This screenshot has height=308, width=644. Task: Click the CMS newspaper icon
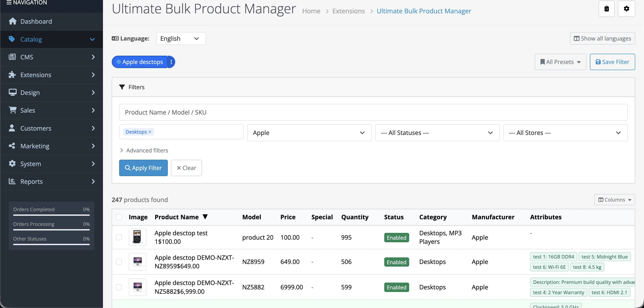pos(12,57)
